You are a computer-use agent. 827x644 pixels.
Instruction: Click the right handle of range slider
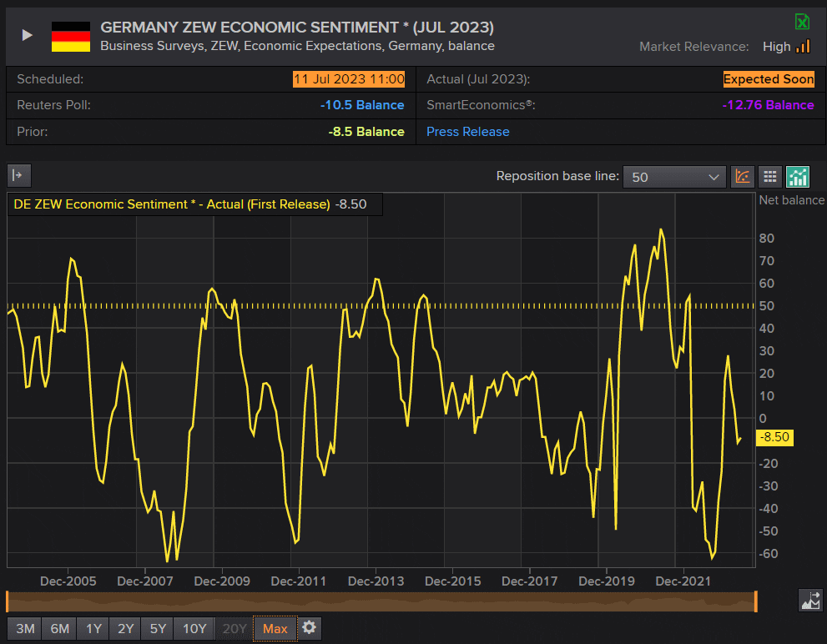point(756,601)
